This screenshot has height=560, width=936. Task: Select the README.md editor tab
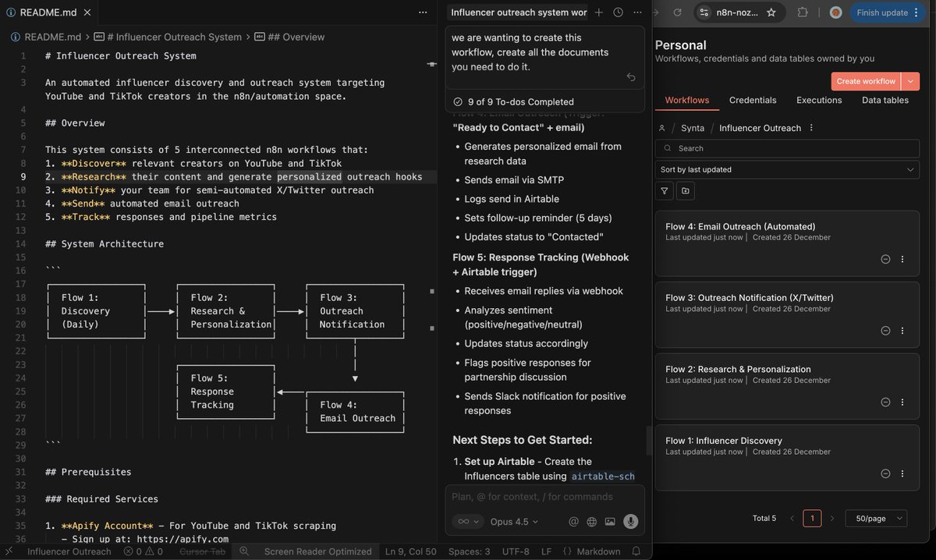point(48,12)
